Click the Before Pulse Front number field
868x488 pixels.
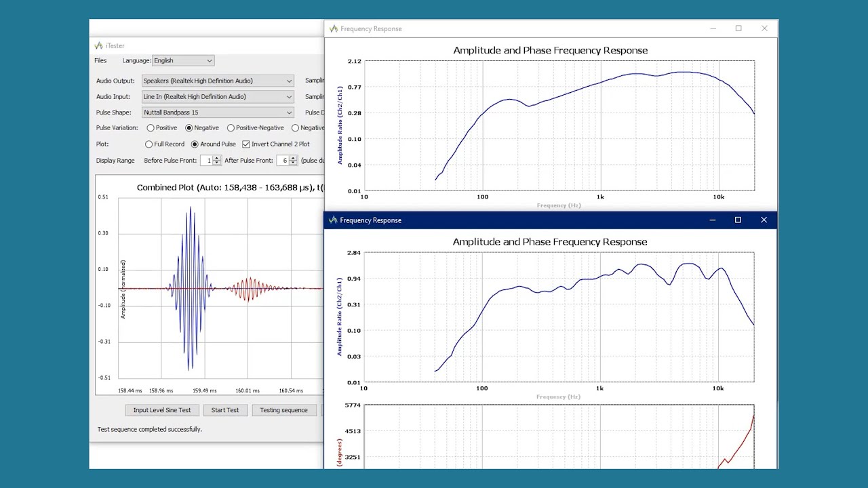pos(206,161)
